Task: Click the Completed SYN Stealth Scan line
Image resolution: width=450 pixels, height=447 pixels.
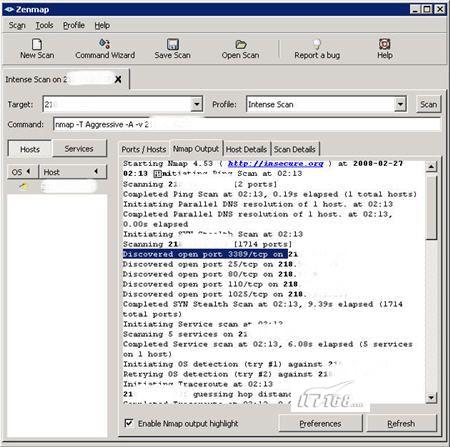Action: click(263, 309)
